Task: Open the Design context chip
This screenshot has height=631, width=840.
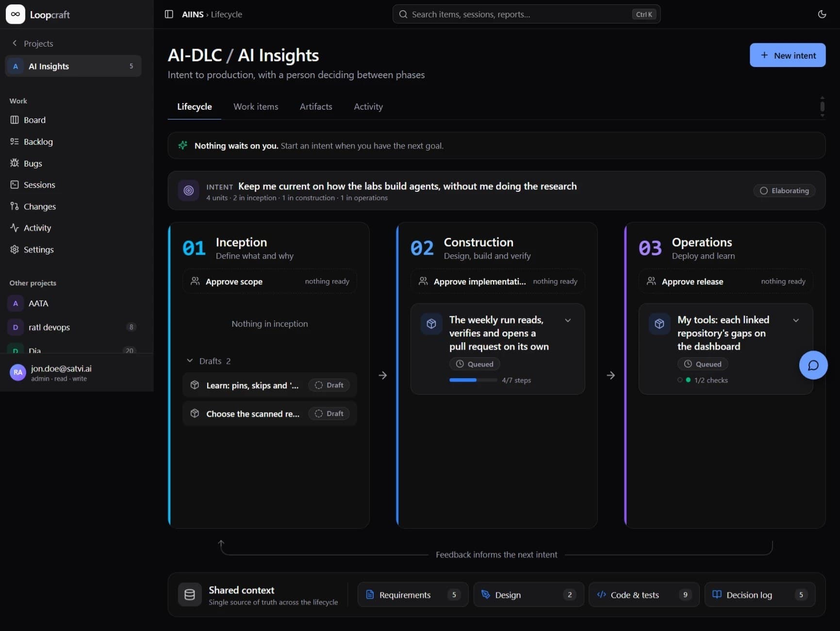Action: pos(528,595)
